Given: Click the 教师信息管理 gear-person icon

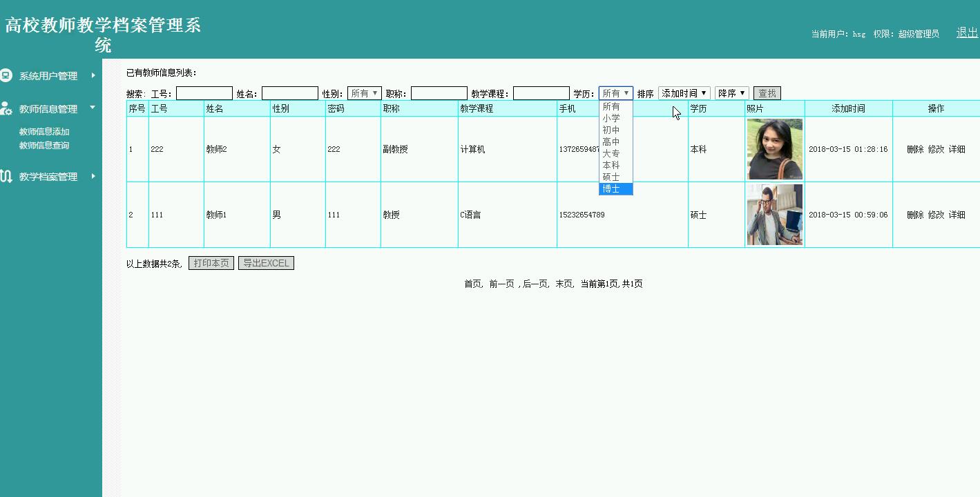Looking at the screenshot, I should point(6,108).
